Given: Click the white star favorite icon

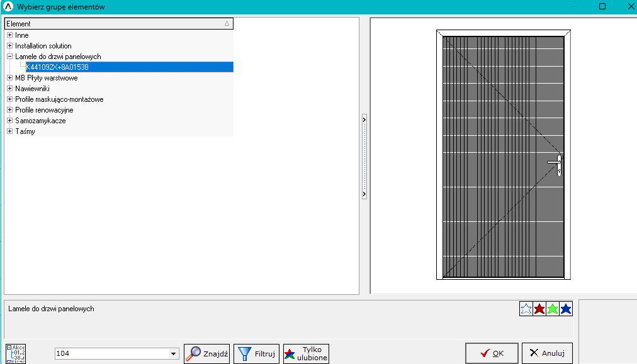Looking at the screenshot, I should [x=526, y=309].
